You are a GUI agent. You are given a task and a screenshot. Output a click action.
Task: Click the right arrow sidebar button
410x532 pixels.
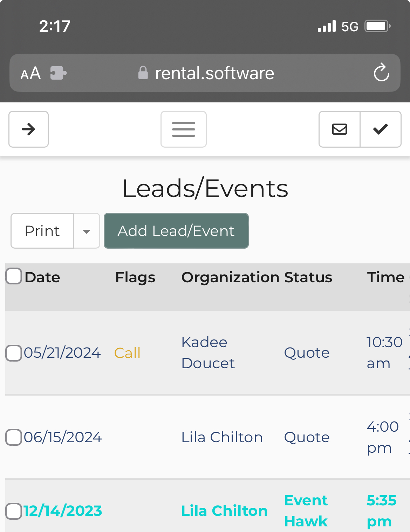[28, 129]
